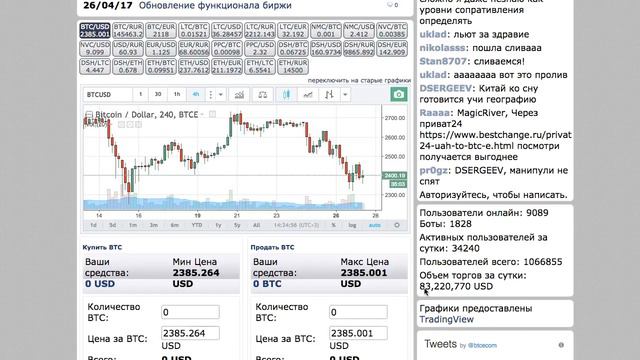Viewport: 640px width, 360px height.
Task: Set chart range to 1y
Action: (218, 225)
